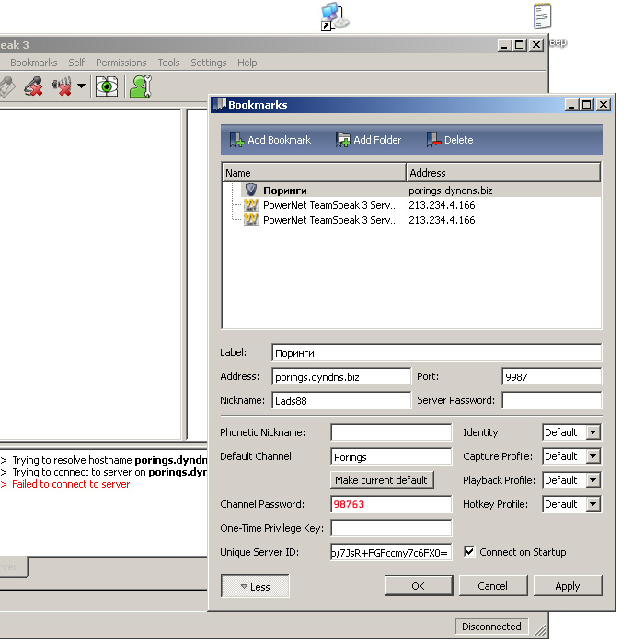
Task: Toggle Connect on Startup checkbox
Action: 469,552
